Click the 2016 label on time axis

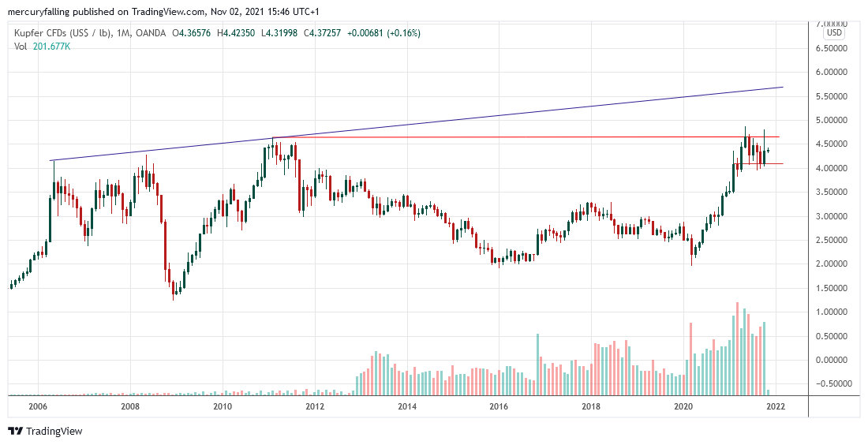499,406
